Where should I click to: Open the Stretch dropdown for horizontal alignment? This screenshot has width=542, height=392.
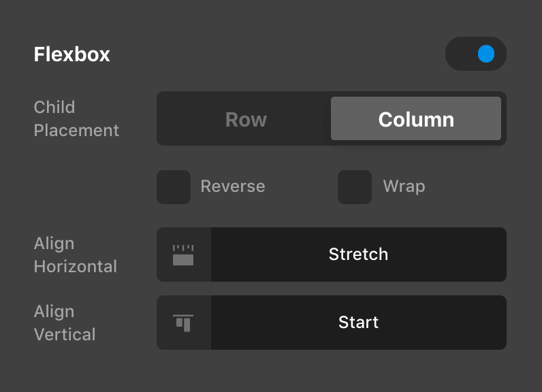pyautogui.click(x=358, y=255)
